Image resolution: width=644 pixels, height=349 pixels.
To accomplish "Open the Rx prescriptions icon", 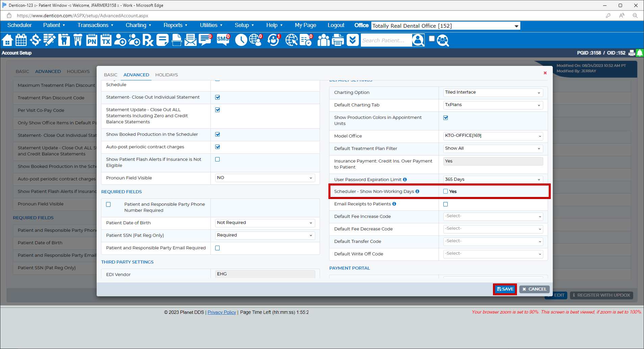I will (x=148, y=40).
